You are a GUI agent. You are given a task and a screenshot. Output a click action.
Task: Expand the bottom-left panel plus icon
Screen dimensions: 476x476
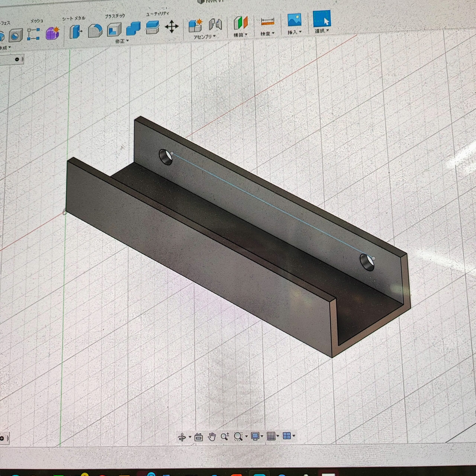2,438
